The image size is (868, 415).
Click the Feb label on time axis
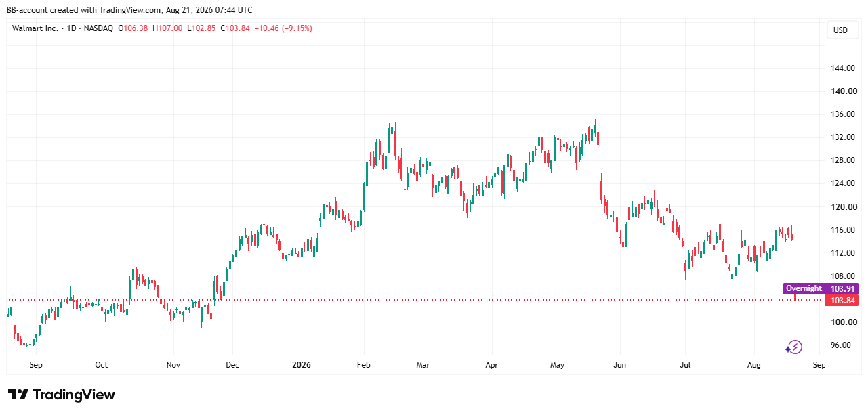363,365
